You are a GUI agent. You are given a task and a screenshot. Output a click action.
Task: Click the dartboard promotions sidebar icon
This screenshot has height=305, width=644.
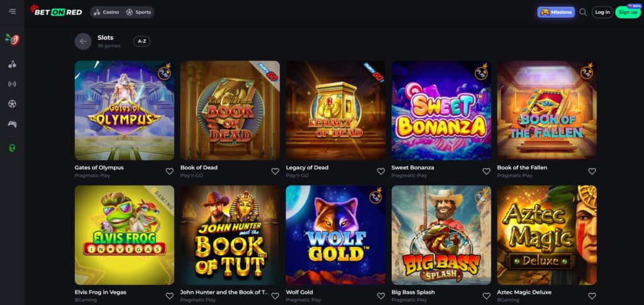click(13, 40)
